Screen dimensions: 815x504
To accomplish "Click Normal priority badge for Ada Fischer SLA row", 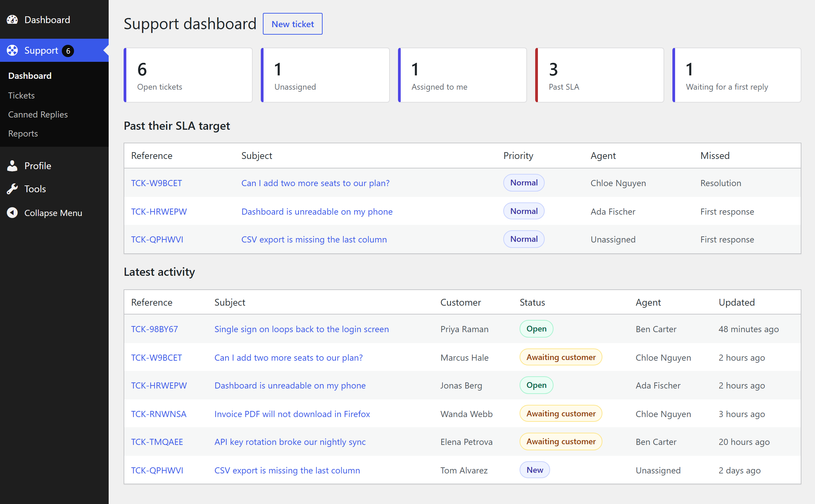I will [524, 211].
